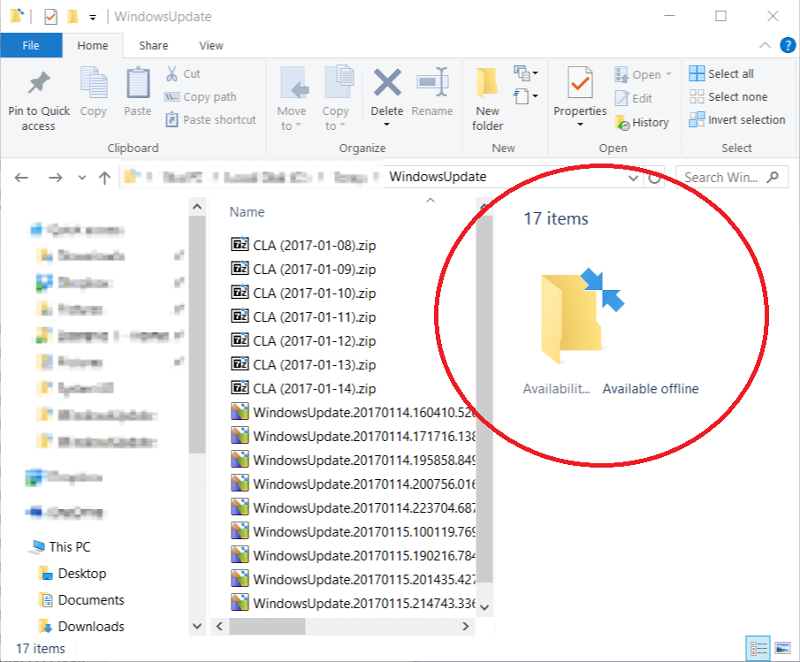Click the Open button in ribbon
Image resolution: width=800 pixels, height=662 pixels.
pyautogui.click(x=643, y=74)
